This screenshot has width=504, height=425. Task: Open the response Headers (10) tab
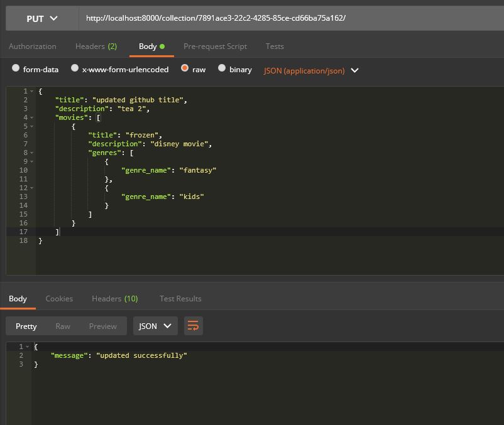click(115, 299)
